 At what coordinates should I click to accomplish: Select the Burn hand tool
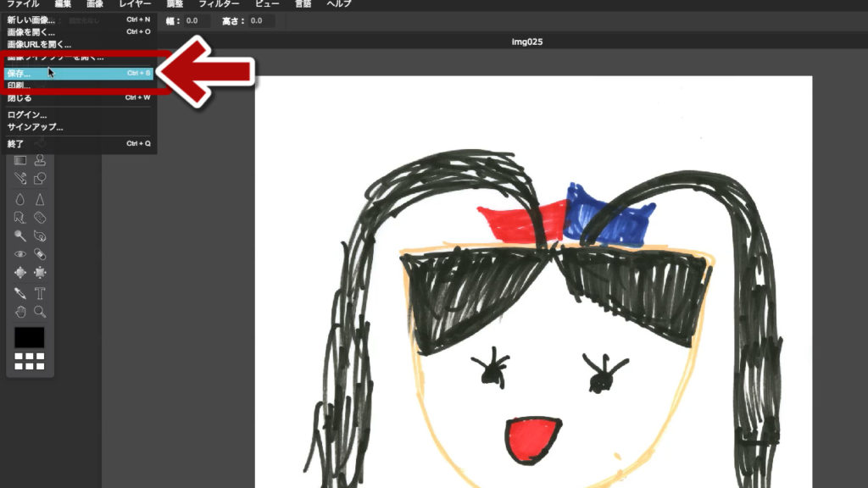(40, 236)
